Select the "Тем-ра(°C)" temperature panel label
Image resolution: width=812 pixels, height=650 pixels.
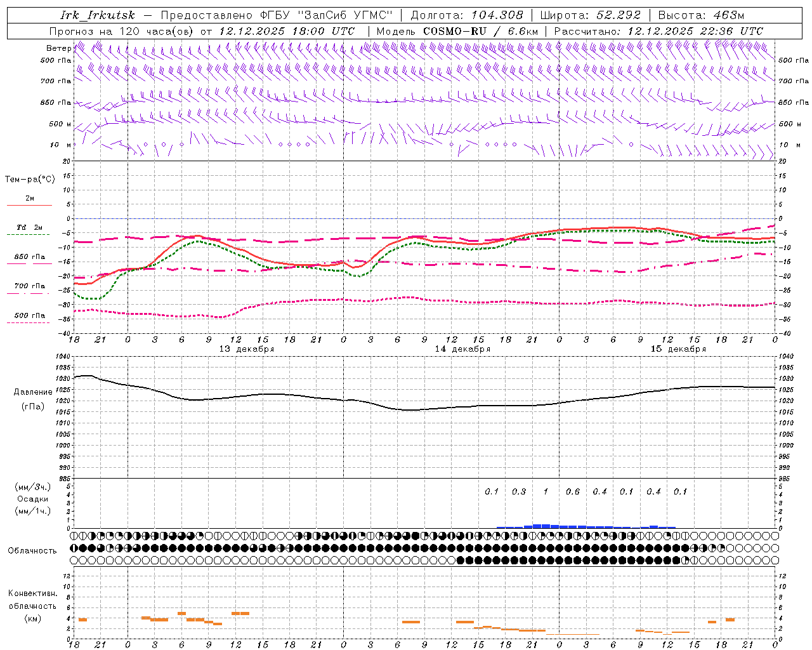click(x=30, y=180)
